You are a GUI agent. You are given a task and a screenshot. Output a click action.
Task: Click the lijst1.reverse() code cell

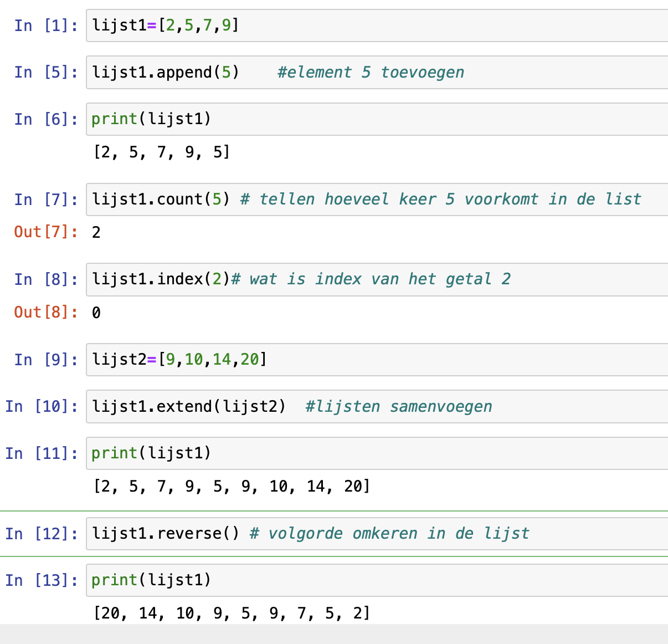pos(377,534)
